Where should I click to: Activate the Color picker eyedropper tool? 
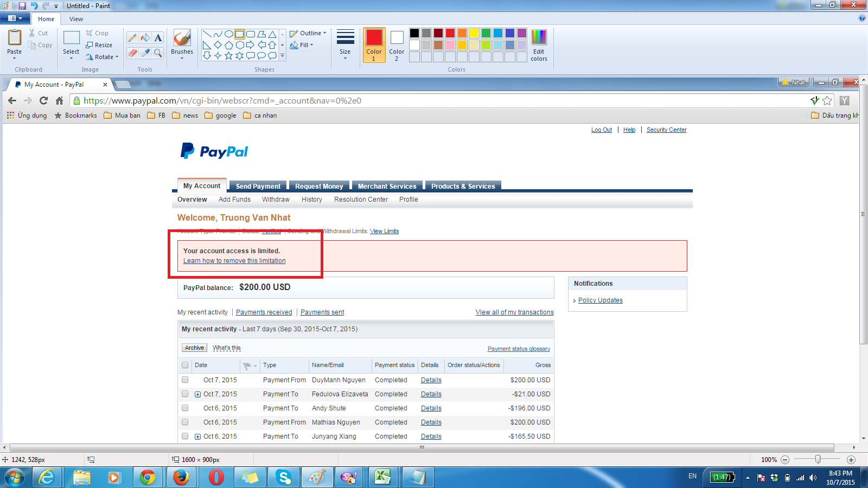tap(145, 53)
